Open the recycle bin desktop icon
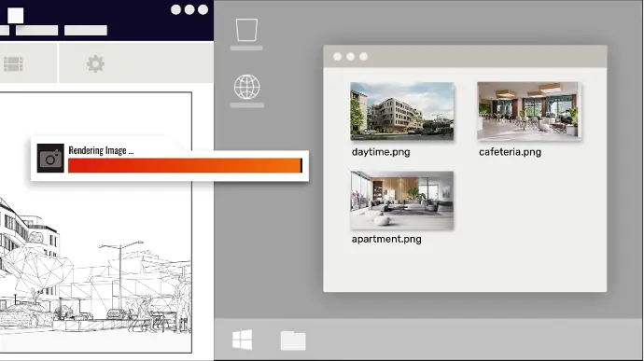Viewport: 644px width, 361px height. [246, 30]
